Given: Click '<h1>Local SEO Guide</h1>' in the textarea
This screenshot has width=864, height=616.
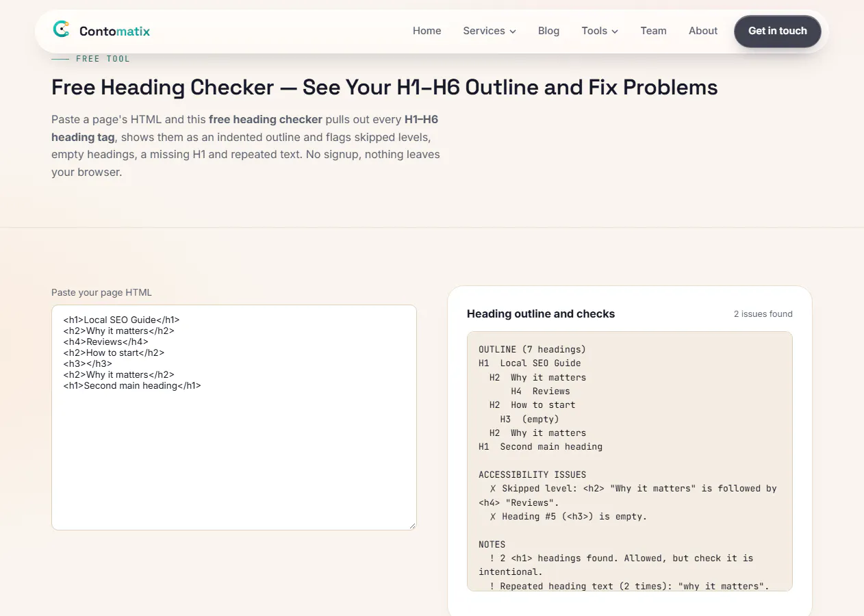Looking at the screenshot, I should point(121,320).
